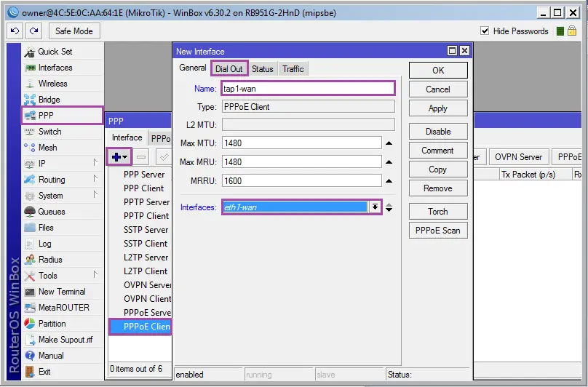Screen dimensions: 588x387
Task: Click the blue plus add button
Action: [119, 157]
